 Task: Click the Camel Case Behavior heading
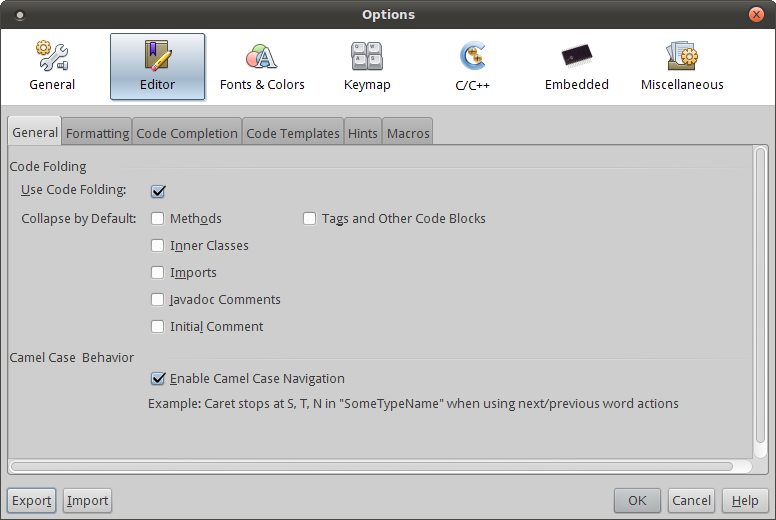tap(72, 357)
